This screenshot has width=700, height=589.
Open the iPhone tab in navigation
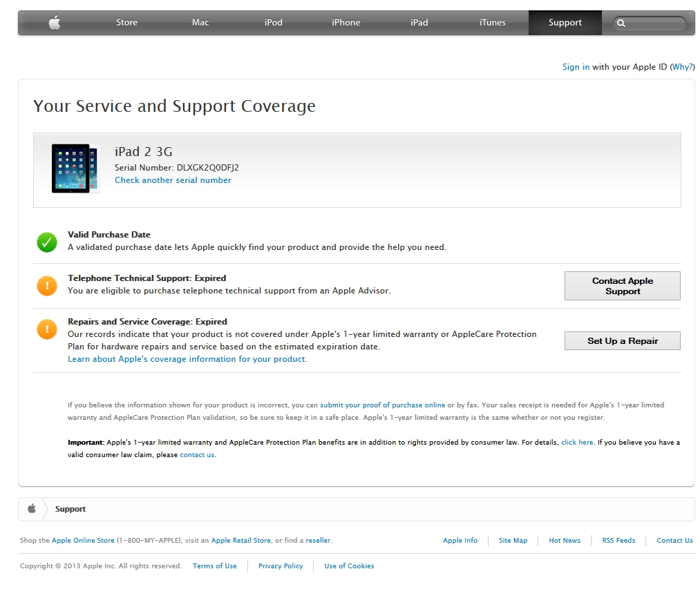[x=346, y=22]
